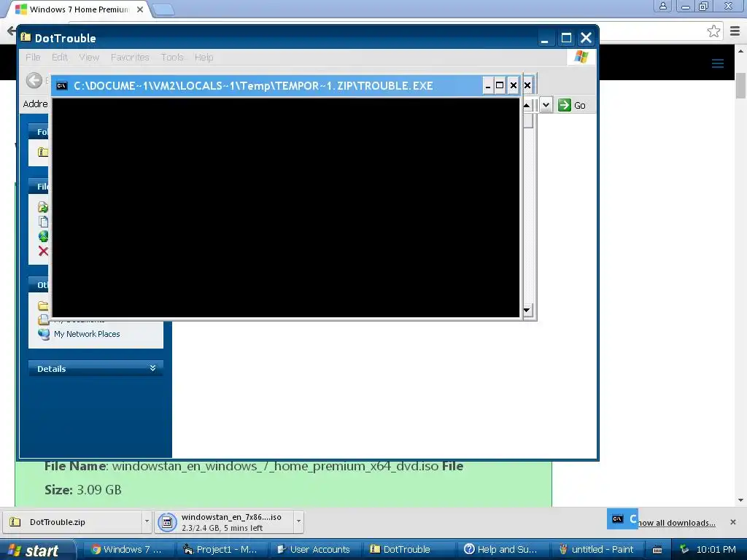The width and height of the screenshot is (747, 560).
Task: Open the address bar dropdown arrow
Action: coord(546,105)
